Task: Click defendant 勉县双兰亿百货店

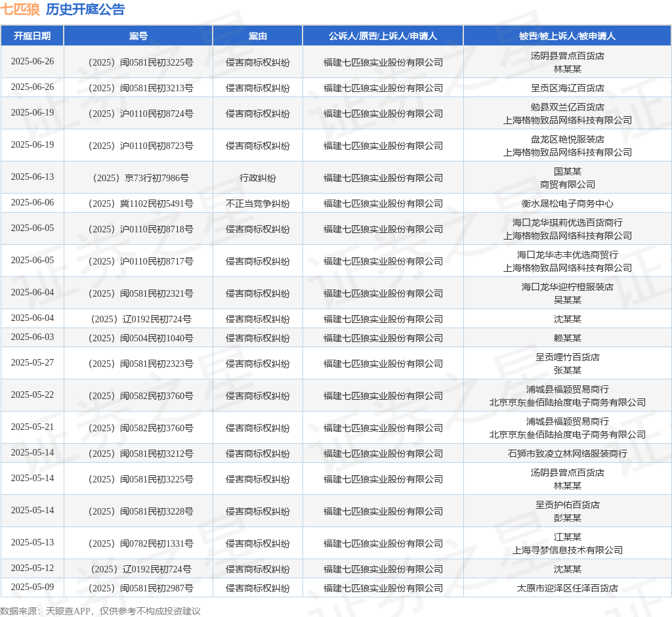Action: 568,107
